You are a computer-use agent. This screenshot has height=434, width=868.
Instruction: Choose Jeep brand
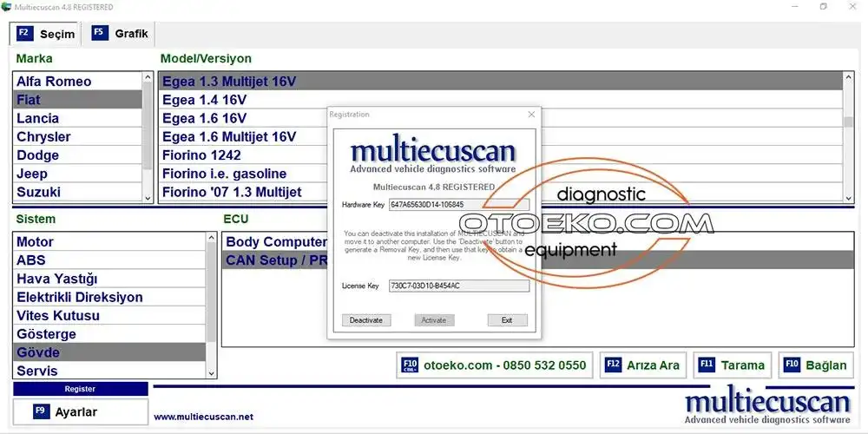(x=77, y=174)
